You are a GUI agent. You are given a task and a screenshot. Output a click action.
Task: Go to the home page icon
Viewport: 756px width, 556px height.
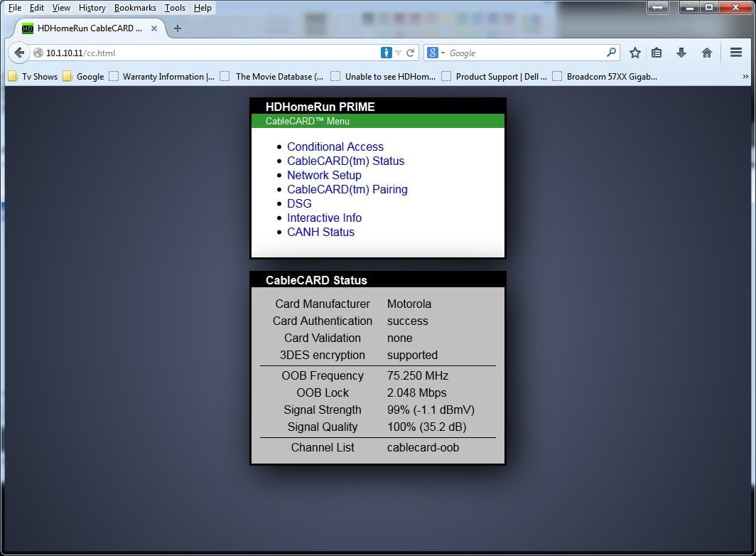click(x=706, y=53)
